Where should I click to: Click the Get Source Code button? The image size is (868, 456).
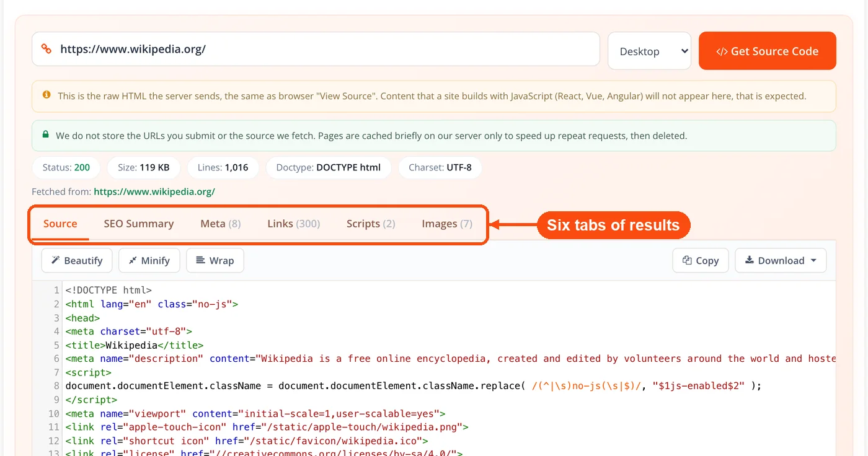pyautogui.click(x=767, y=51)
